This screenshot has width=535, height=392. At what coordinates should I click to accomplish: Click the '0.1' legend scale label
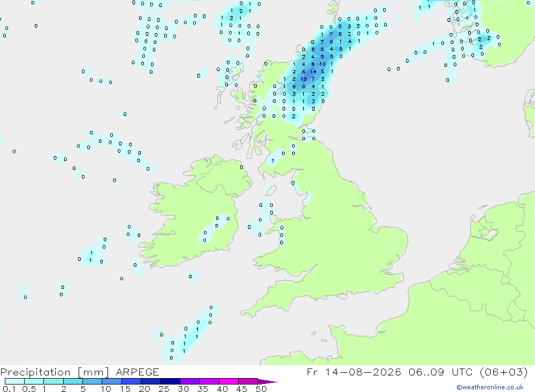(x=9, y=389)
